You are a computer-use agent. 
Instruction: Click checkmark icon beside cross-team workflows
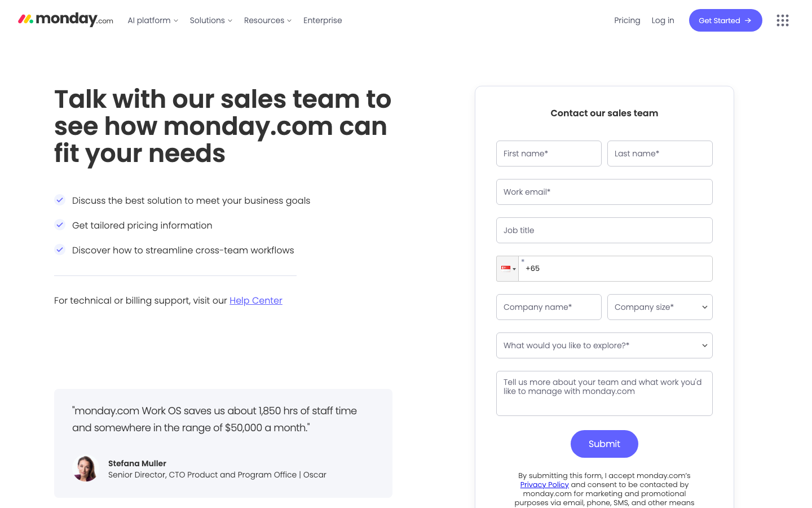click(60, 249)
